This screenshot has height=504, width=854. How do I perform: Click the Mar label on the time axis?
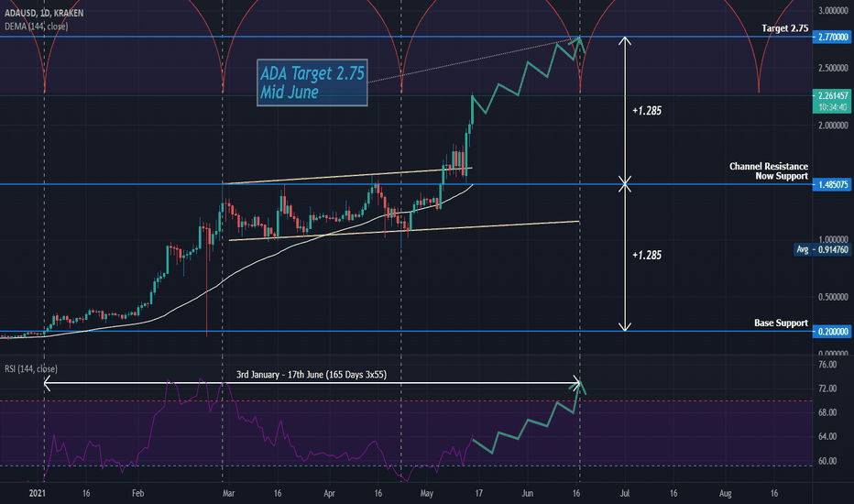point(229,494)
